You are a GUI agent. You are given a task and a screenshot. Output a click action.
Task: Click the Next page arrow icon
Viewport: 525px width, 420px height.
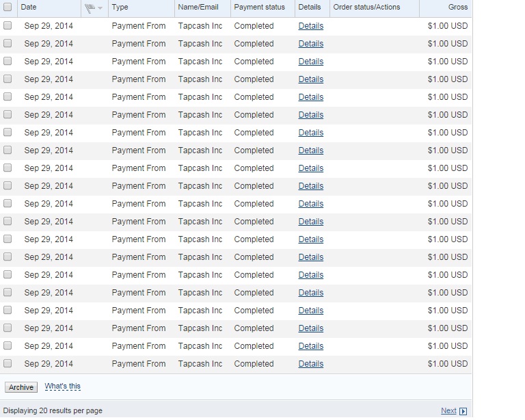[x=463, y=411]
